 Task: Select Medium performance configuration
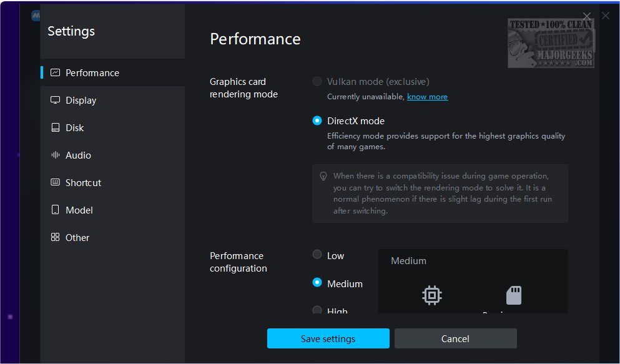click(317, 283)
